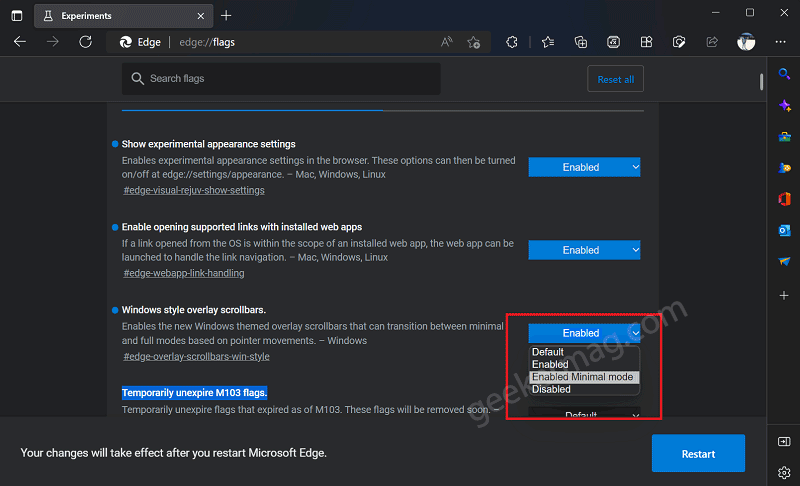Choose Enabled Minimal mode option
The height and width of the screenshot is (486, 800).
coord(584,377)
